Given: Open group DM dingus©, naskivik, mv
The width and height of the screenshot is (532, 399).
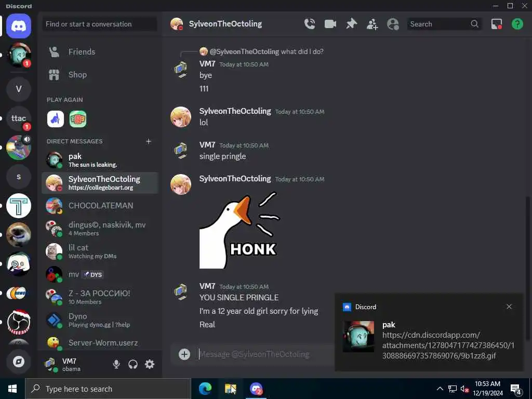Looking at the screenshot, I should 100,229.
